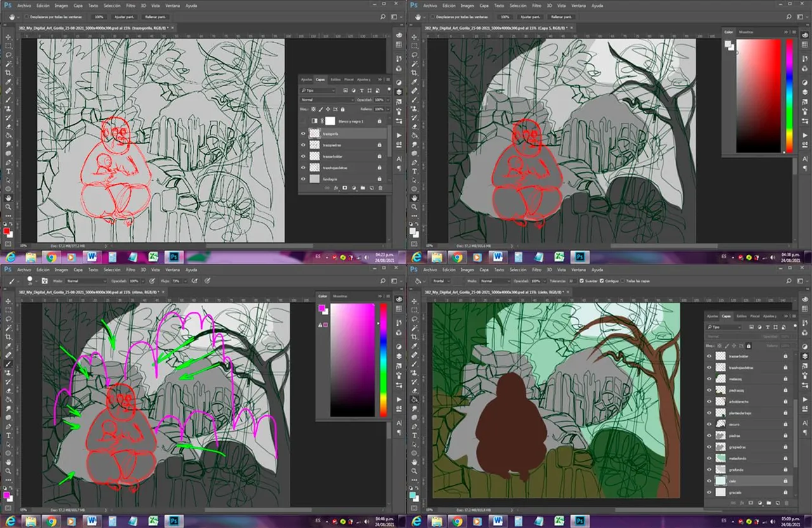Hide the fondogris layer

coord(303,179)
